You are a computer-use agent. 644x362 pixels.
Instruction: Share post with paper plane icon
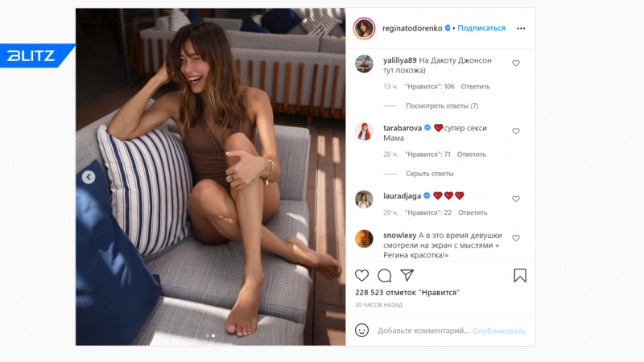407,275
